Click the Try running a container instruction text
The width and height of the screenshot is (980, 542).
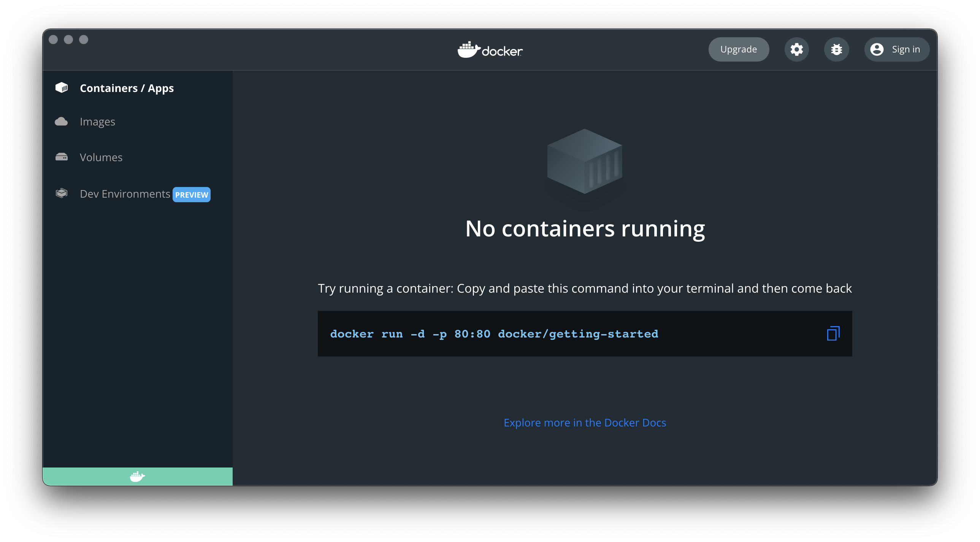tap(585, 288)
